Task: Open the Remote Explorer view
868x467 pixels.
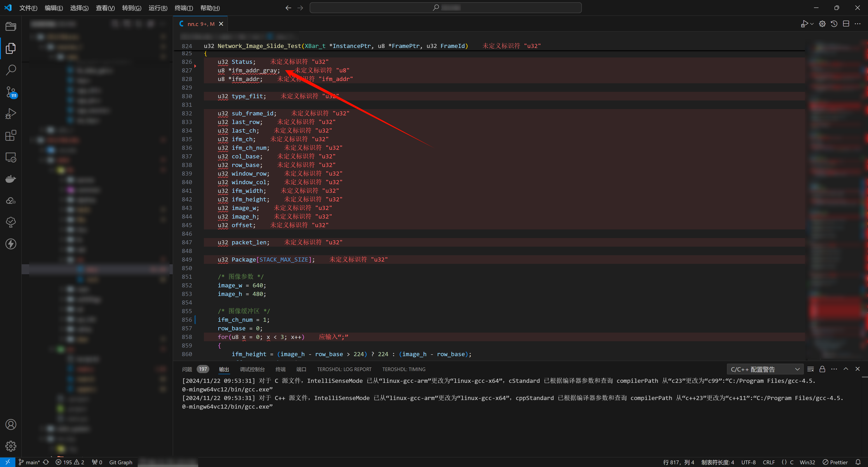Action: click(x=11, y=157)
